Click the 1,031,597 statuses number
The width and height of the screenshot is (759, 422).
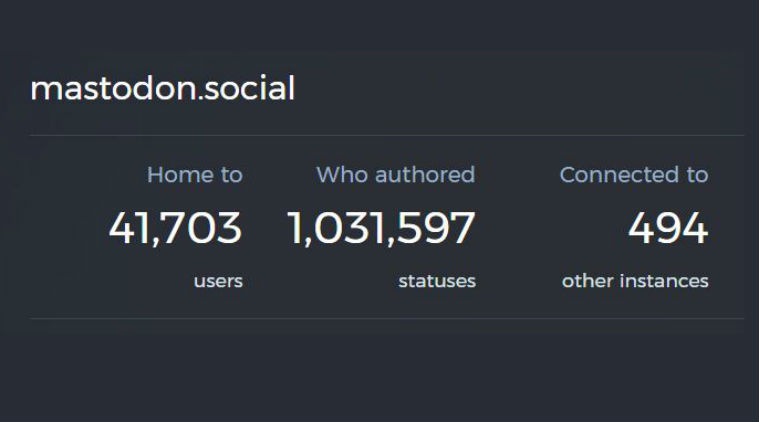381,228
